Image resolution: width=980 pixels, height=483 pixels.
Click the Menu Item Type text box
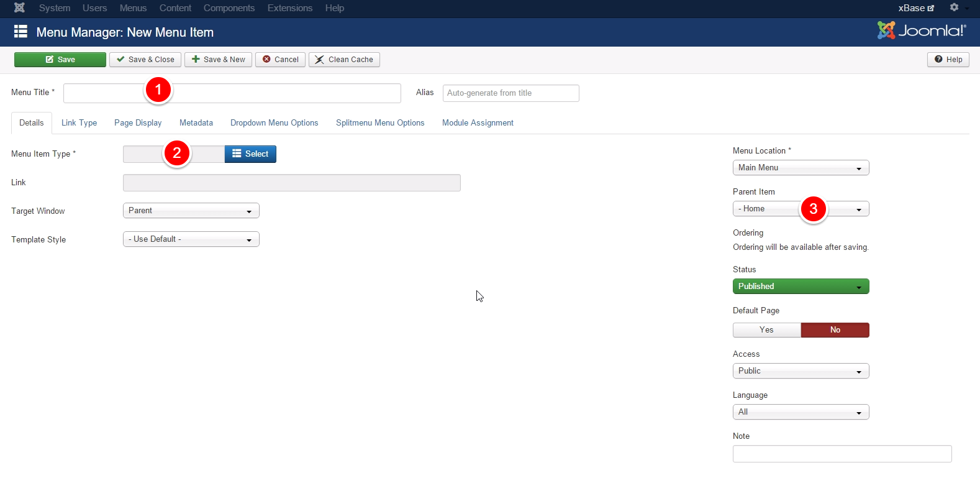click(x=174, y=154)
